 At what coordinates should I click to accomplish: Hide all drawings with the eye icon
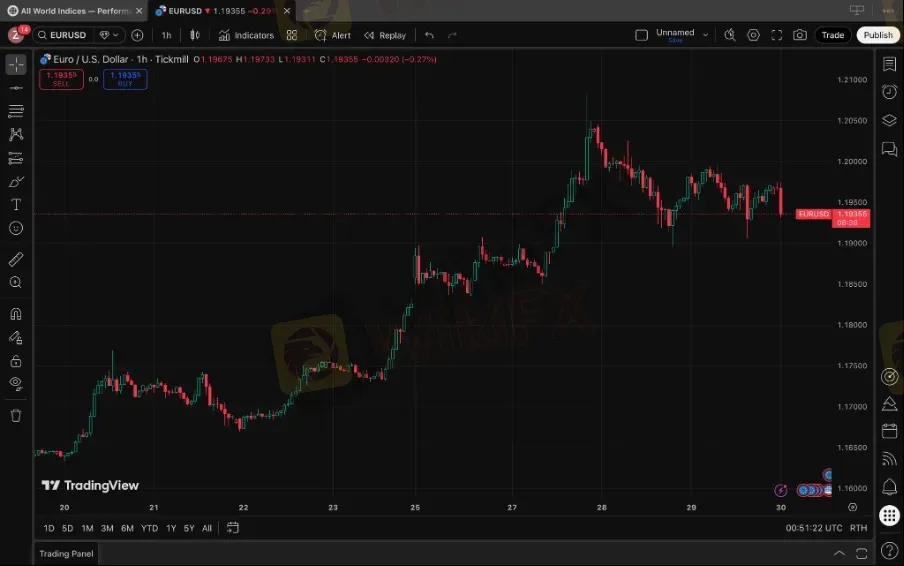coord(16,383)
